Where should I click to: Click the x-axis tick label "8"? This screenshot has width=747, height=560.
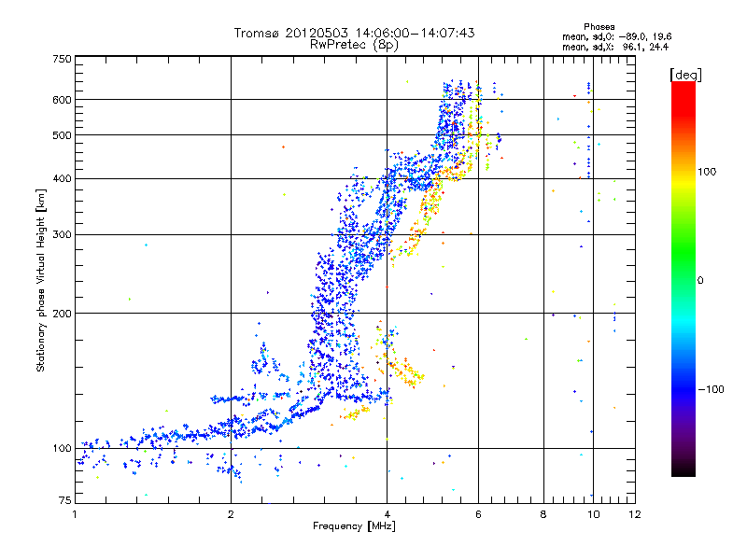pos(543,514)
